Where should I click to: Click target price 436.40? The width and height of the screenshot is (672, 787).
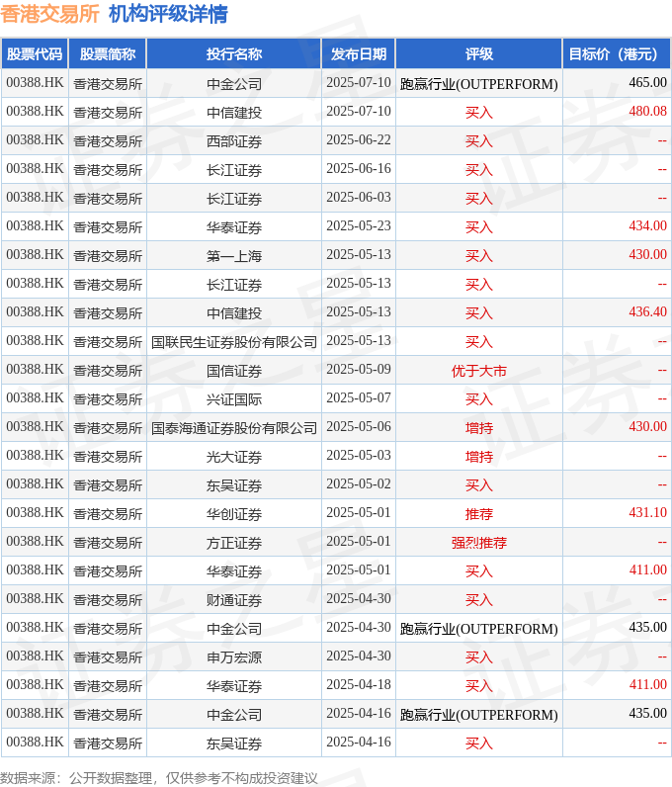[x=648, y=311]
